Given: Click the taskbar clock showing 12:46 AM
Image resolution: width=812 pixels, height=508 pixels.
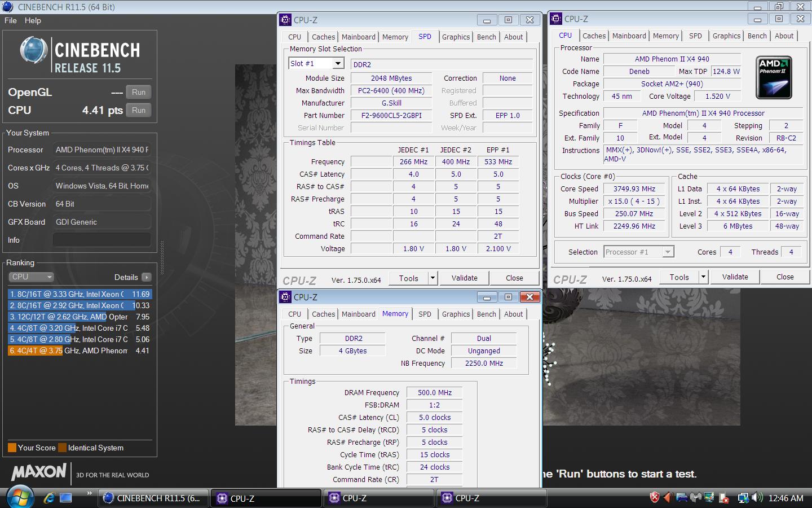Looking at the screenshot, I should (x=786, y=498).
